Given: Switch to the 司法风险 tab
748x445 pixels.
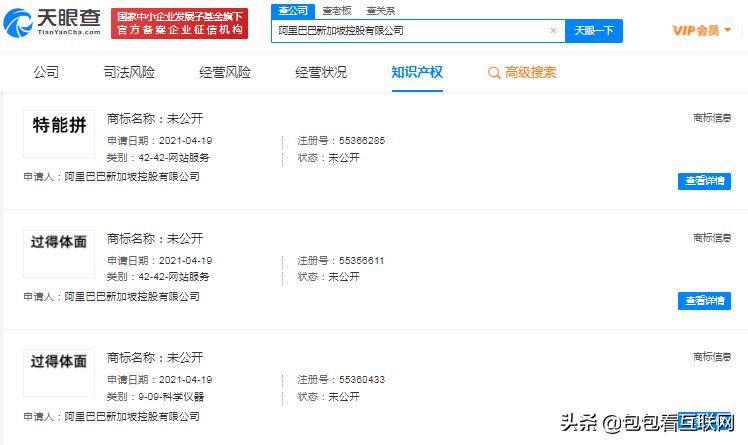Looking at the screenshot, I should [x=129, y=72].
